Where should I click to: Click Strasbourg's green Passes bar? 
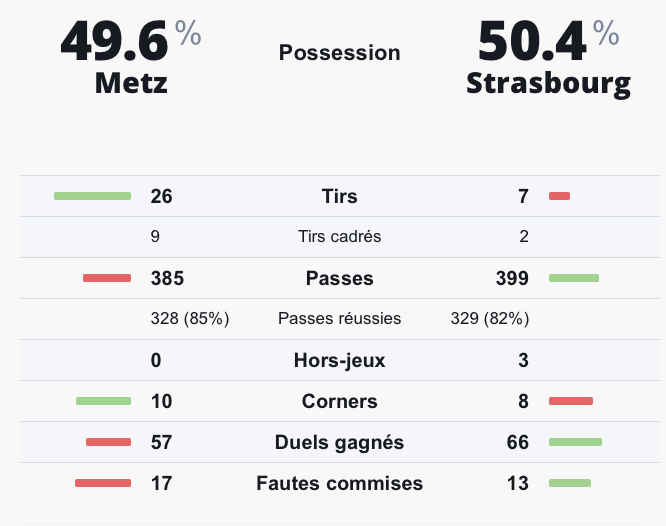(x=574, y=278)
